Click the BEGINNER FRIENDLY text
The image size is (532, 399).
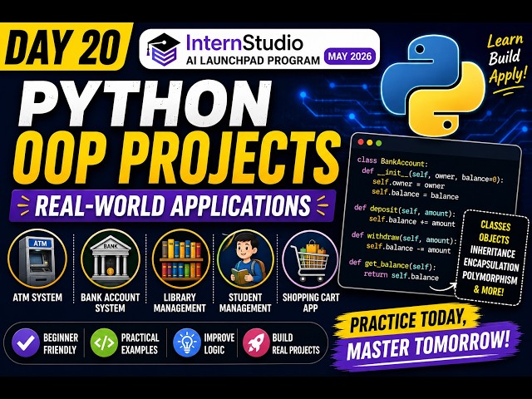61,343
